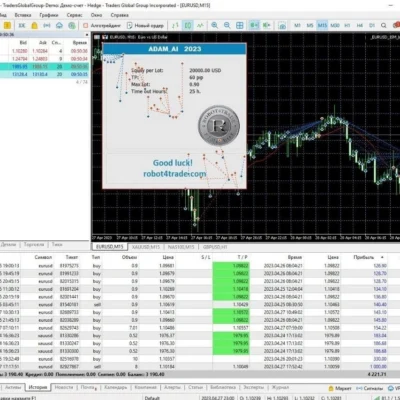400x400 pixels.
Task: Switch to the XAUUSD,M15 chart tab
Action: tap(146, 247)
